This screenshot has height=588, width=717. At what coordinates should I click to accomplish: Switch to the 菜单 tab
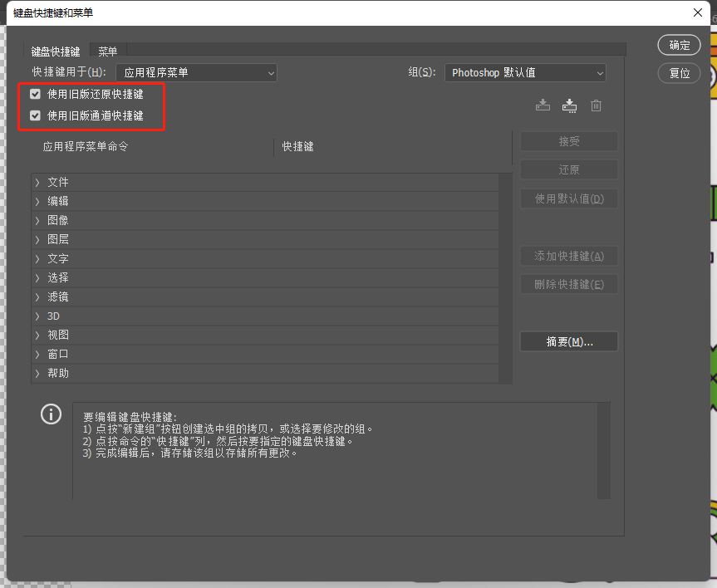(x=107, y=50)
